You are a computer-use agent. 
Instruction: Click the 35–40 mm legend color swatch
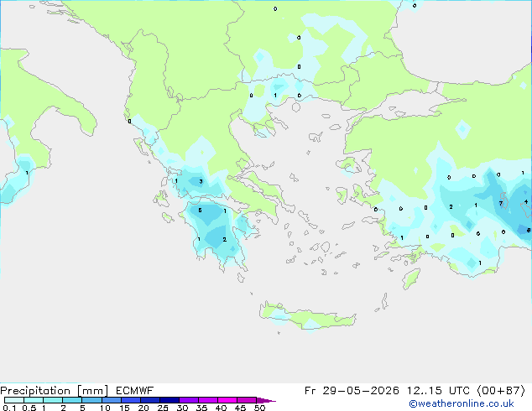[207, 400]
